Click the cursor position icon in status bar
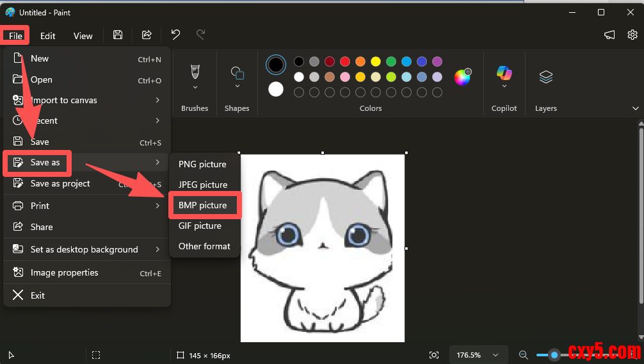 click(11, 355)
